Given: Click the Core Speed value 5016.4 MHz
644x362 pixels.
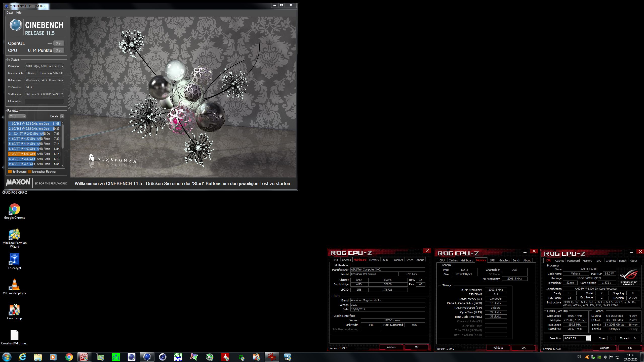Looking at the screenshot, I should pyautogui.click(x=575, y=316).
